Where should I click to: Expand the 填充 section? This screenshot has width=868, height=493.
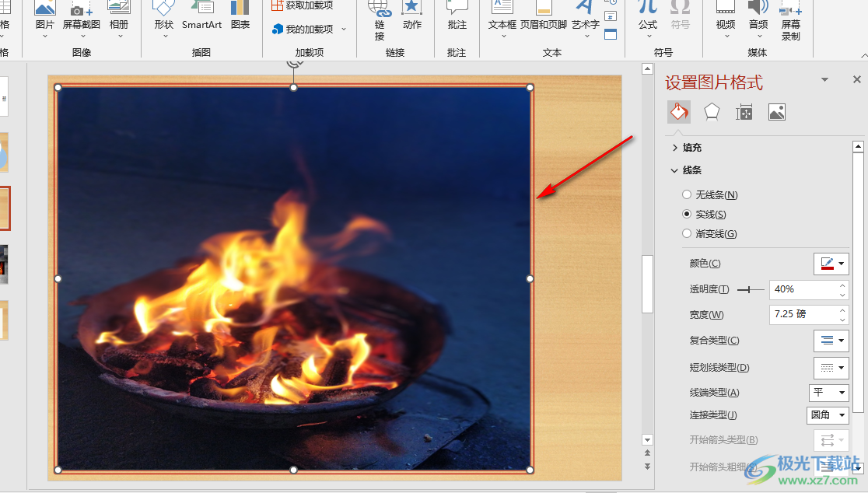(x=687, y=147)
